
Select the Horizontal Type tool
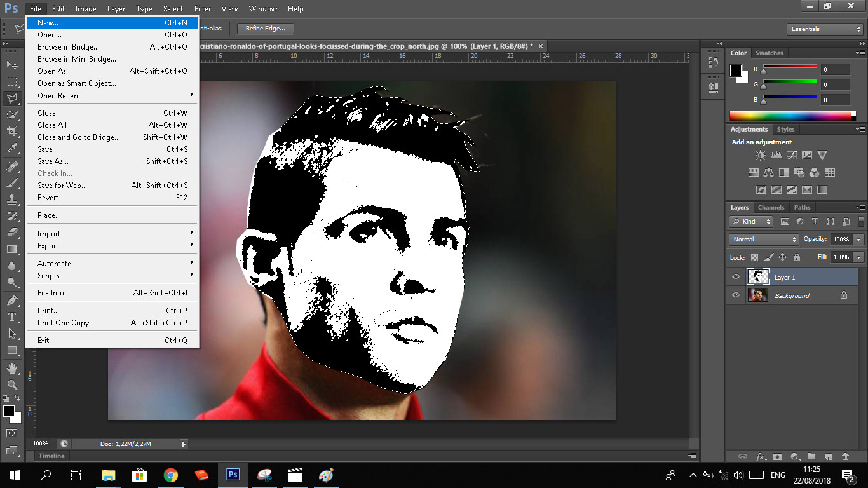click(x=12, y=317)
